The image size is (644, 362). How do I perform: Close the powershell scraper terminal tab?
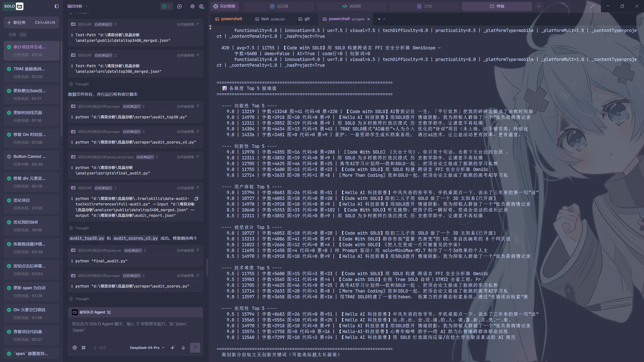click(x=368, y=19)
